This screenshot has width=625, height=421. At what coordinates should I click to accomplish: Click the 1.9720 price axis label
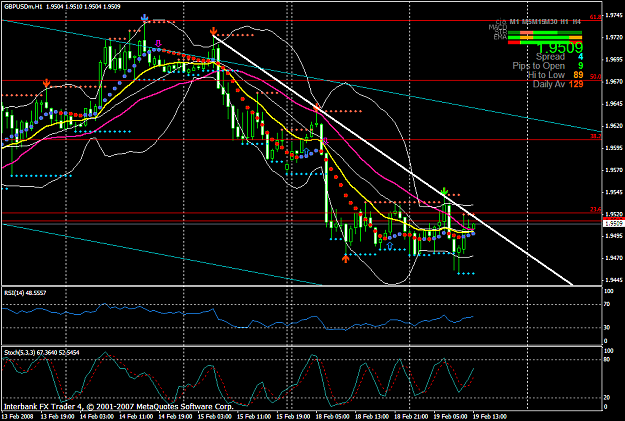(614, 37)
